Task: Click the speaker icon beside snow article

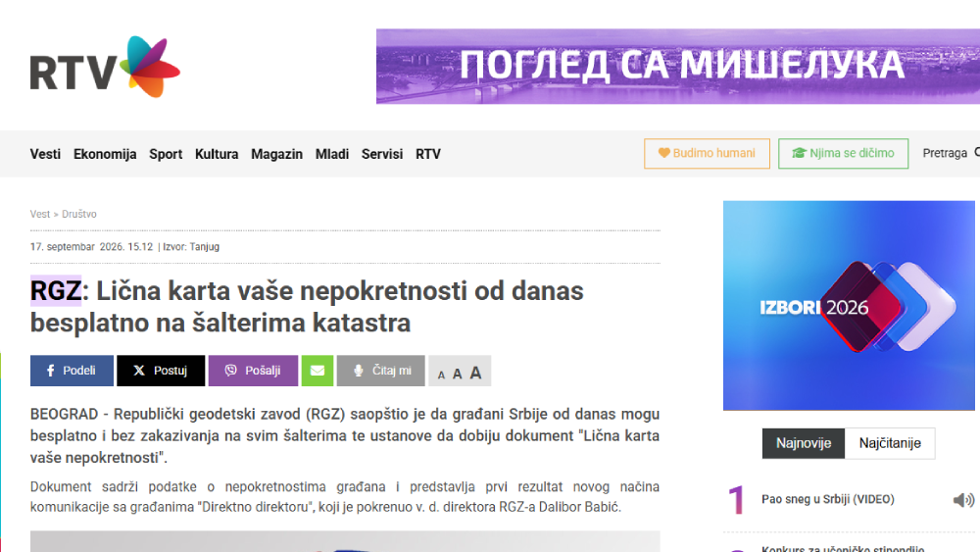Action: coord(963,499)
